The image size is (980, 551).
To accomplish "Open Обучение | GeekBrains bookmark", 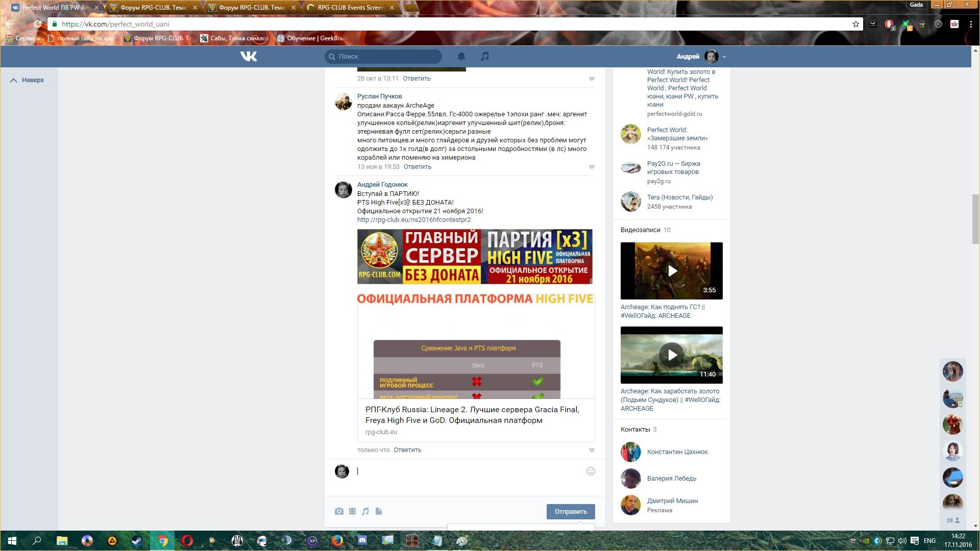I will tap(311, 38).
